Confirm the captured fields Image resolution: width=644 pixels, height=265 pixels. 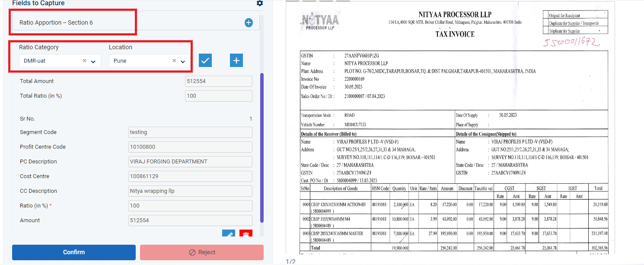pyautogui.click(x=74, y=252)
